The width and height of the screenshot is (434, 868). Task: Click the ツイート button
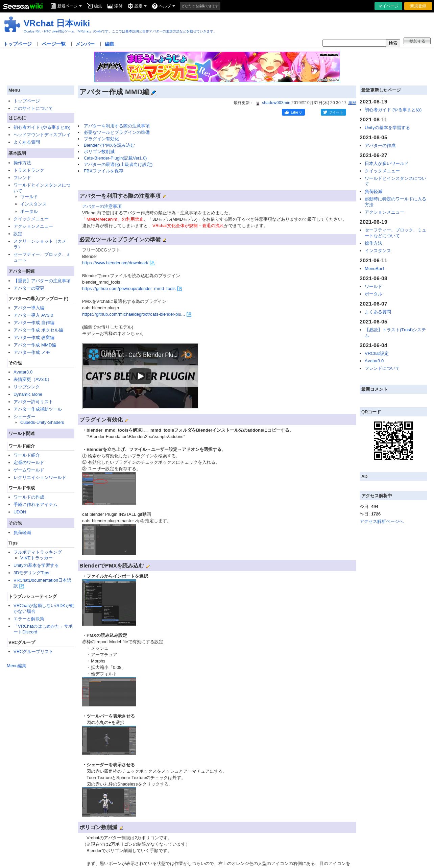click(333, 112)
